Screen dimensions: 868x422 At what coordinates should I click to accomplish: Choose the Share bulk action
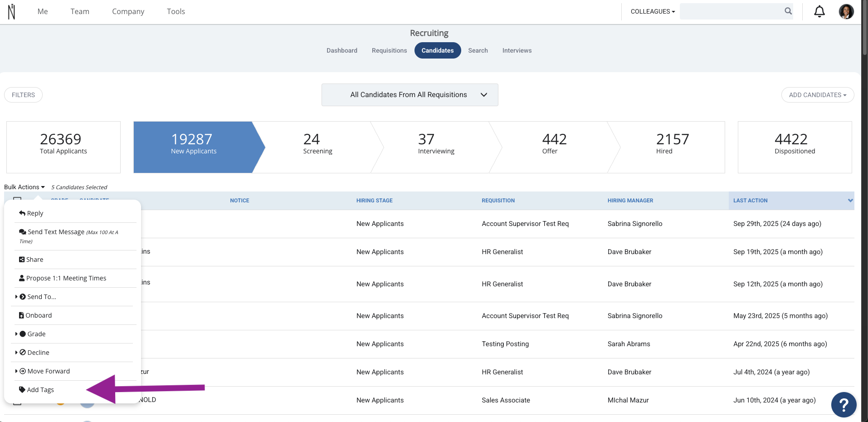31,260
